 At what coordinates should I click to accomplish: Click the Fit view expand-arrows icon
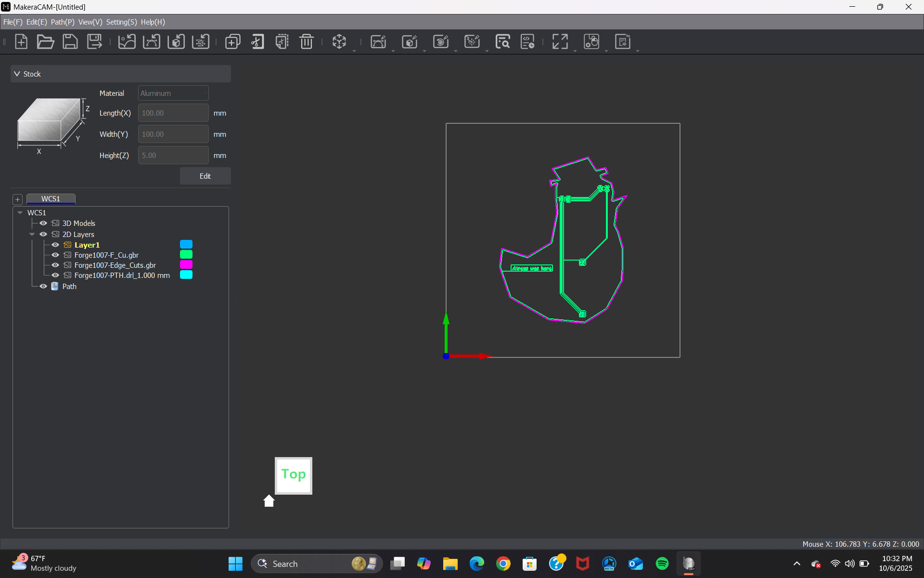560,42
